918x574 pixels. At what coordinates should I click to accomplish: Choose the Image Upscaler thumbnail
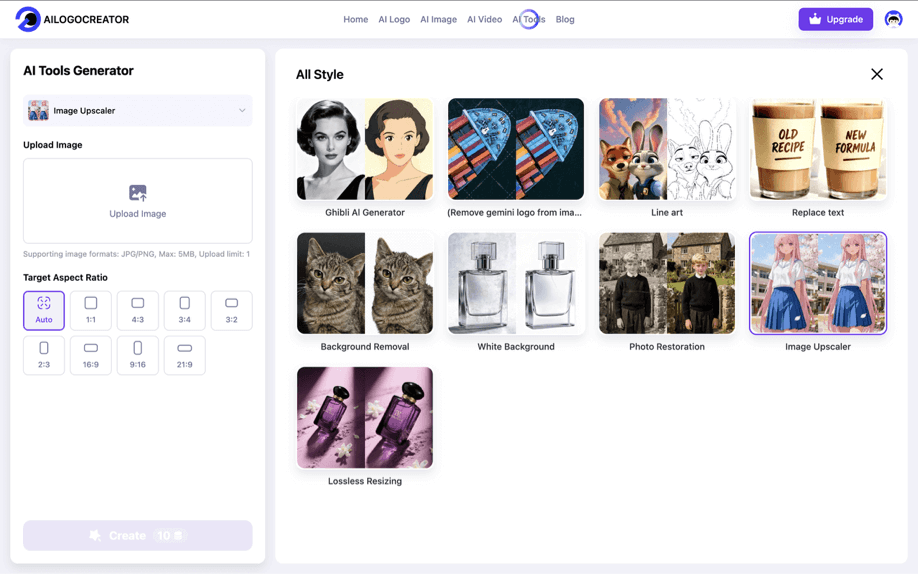coord(818,283)
